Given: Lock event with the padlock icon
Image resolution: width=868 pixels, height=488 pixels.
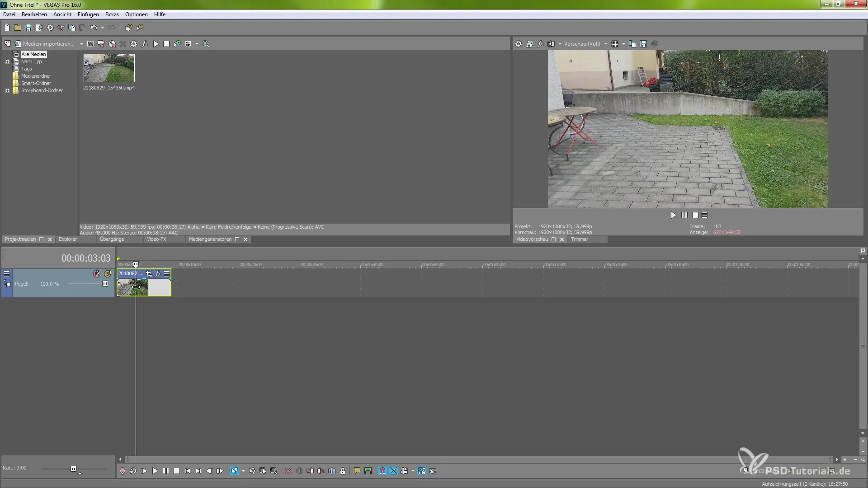Looking at the screenshot, I should [343, 471].
